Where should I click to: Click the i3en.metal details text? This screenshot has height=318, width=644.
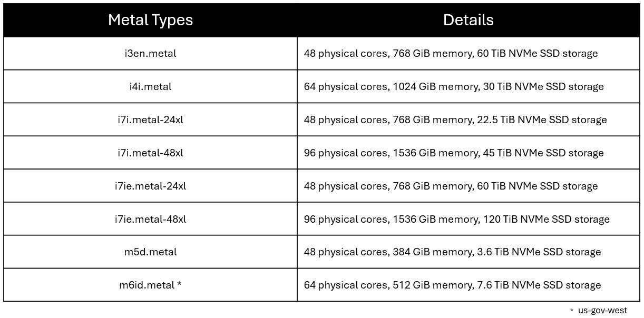tap(451, 53)
